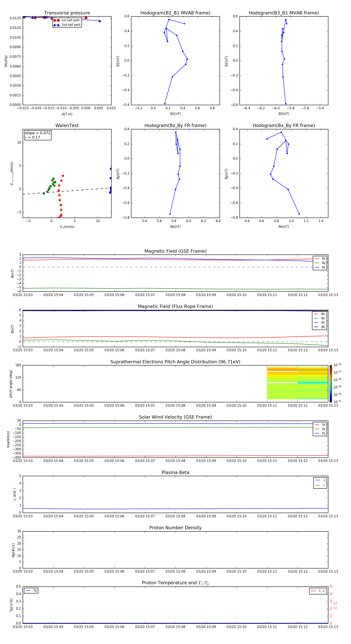The height and width of the screenshot is (644, 351).
Task: Select Bz' in the flux rope legend
Action: [320, 323]
